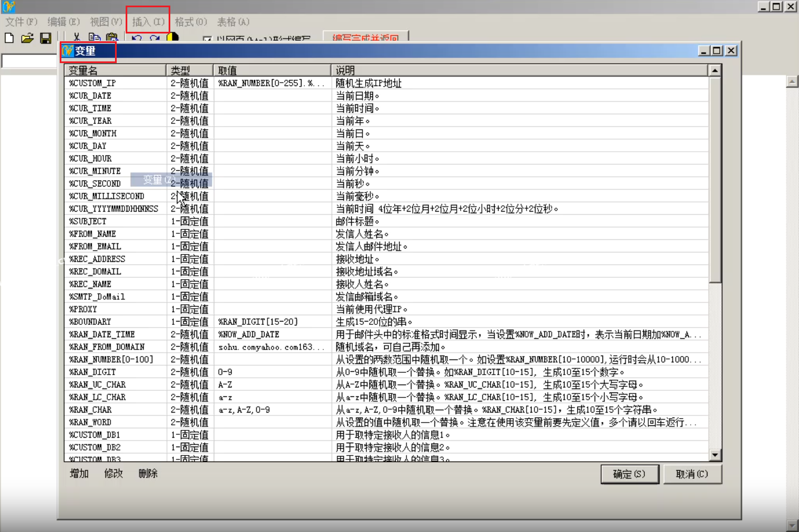Viewport: 799px width, 532px height.
Task: Select the %CUR_DATE variable row
Action: (x=386, y=96)
